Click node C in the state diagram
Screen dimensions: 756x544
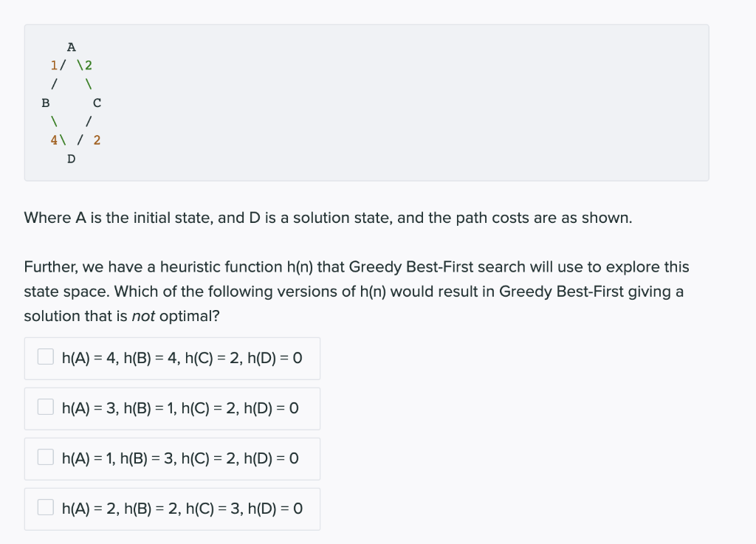click(x=96, y=103)
